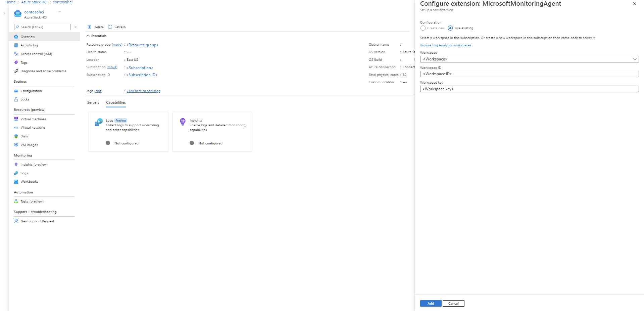This screenshot has height=311, width=644.
Task: Open Overview in the sidebar menu
Action: (44, 37)
